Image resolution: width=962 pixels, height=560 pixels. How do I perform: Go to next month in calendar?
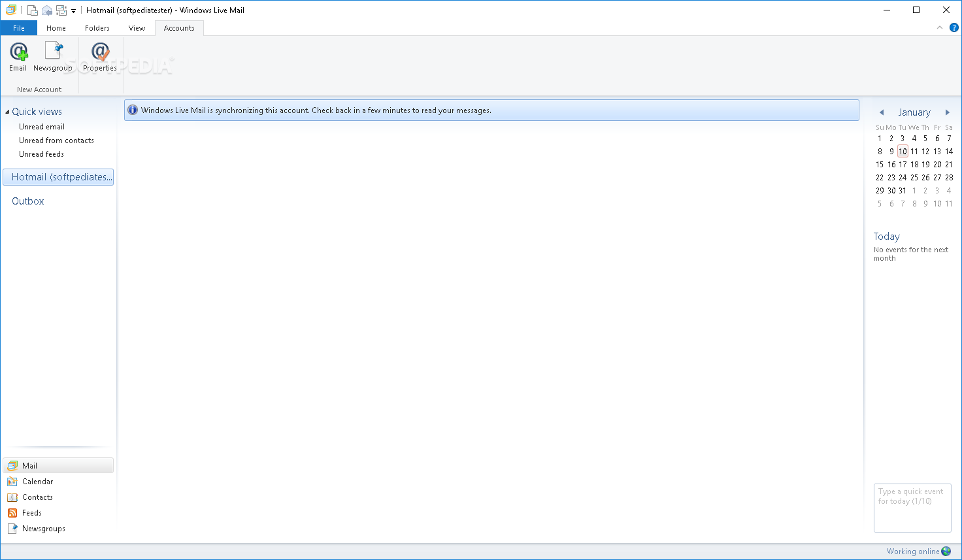click(x=947, y=112)
